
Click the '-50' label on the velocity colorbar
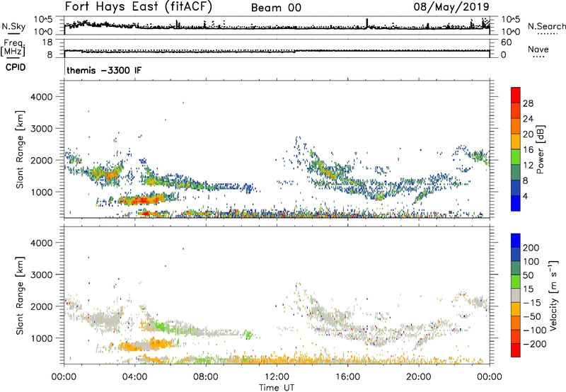pyautogui.click(x=532, y=316)
